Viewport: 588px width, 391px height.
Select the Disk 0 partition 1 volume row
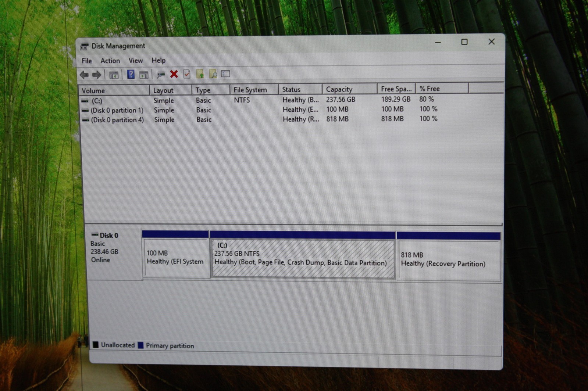click(117, 110)
